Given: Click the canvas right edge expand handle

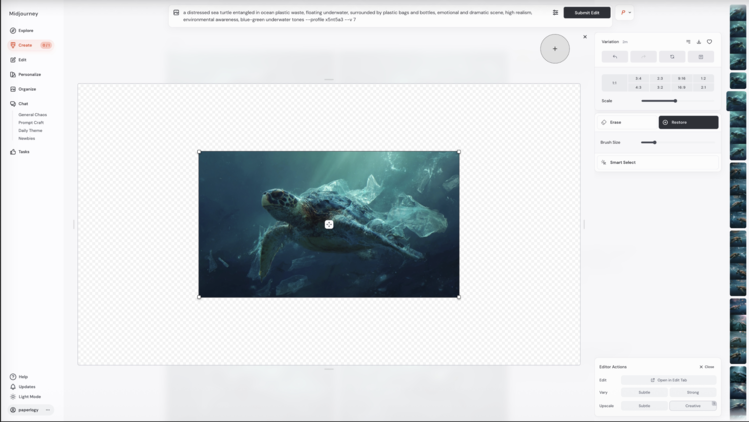Looking at the screenshot, I should [584, 224].
